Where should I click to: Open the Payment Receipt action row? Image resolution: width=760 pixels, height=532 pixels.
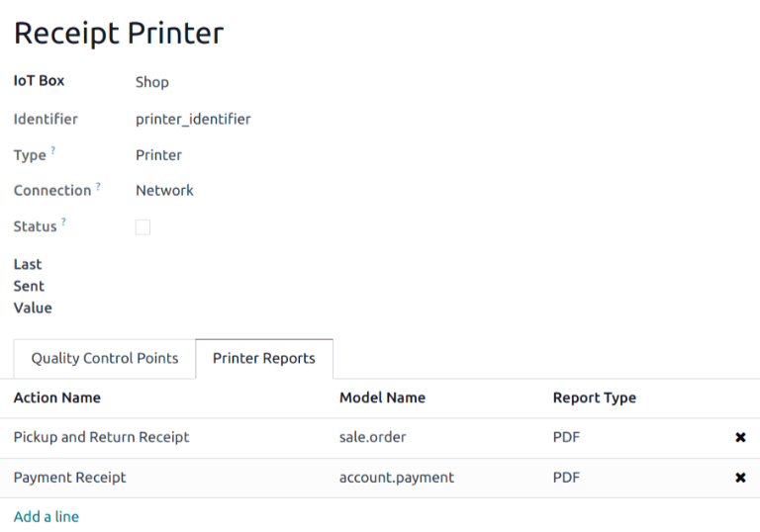(x=70, y=478)
